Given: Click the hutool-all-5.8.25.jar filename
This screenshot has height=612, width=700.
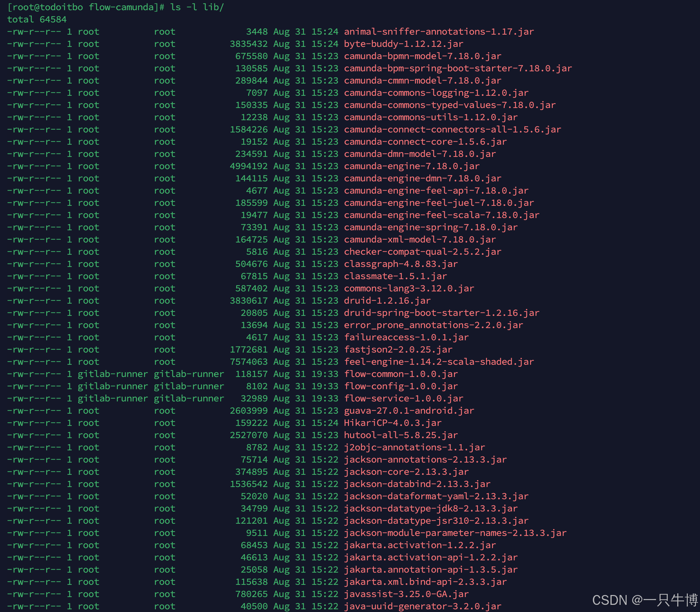Looking at the screenshot, I should (x=401, y=435).
